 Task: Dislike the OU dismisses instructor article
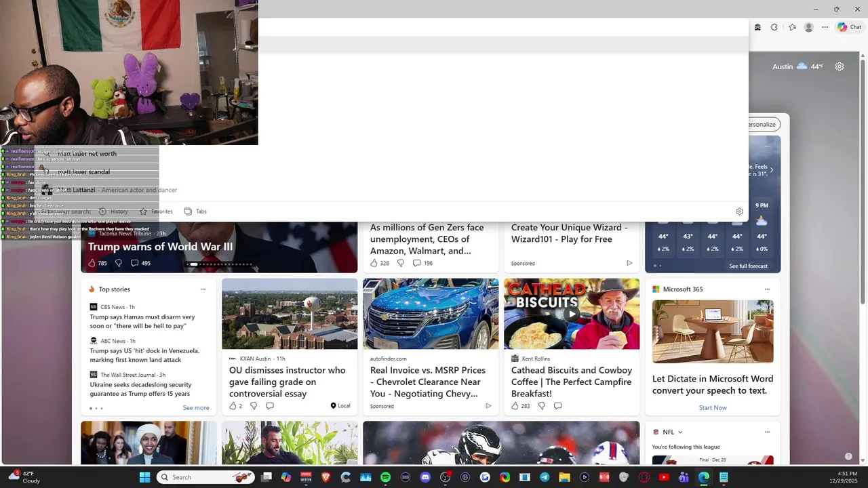pos(254,406)
